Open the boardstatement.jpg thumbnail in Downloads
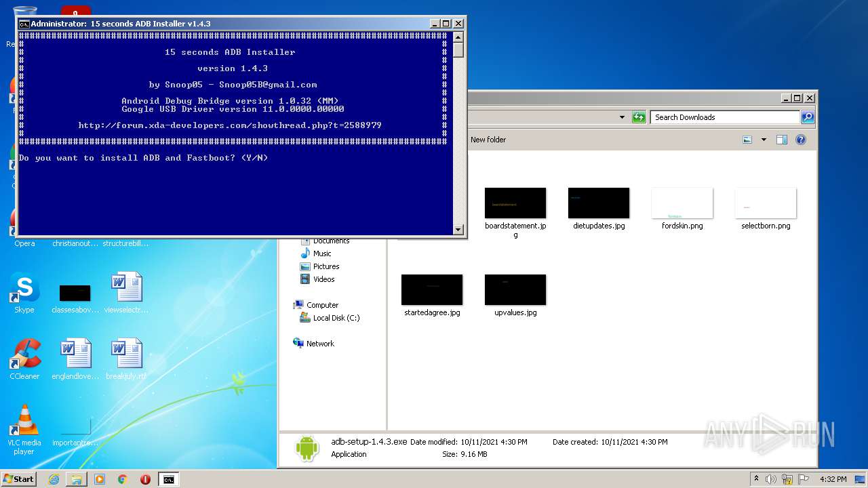868x488 pixels. pyautogui.click(x=515, y=203)
